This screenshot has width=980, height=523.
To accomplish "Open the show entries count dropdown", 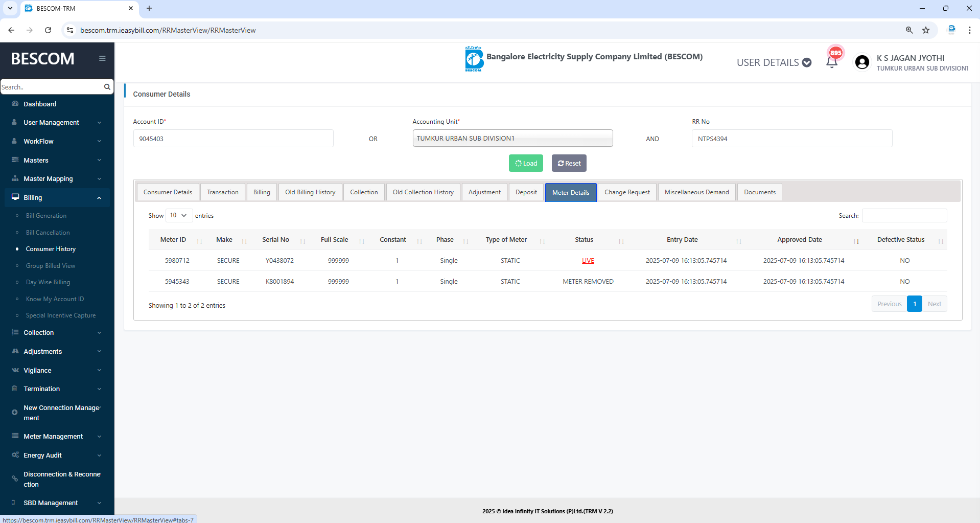I will tap(179, 216).
